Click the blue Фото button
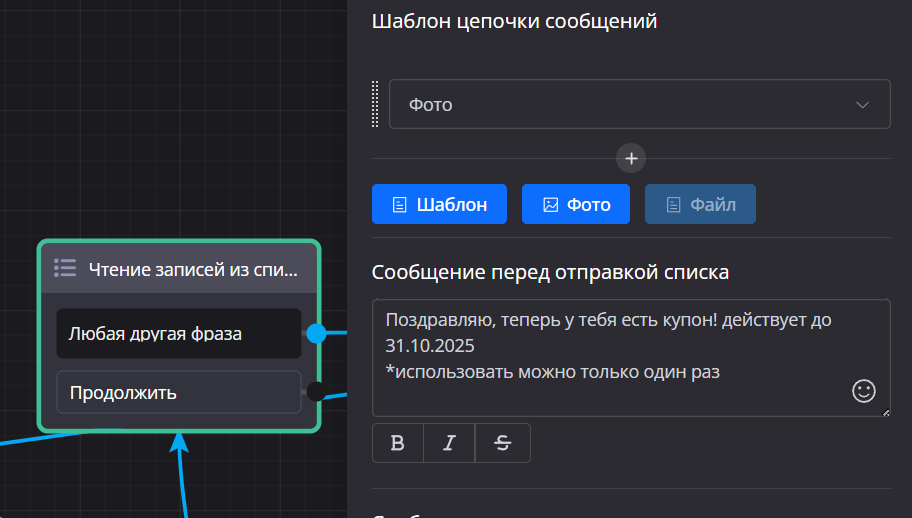The width and height of the screenshot is (912, 518). (575, 204)
